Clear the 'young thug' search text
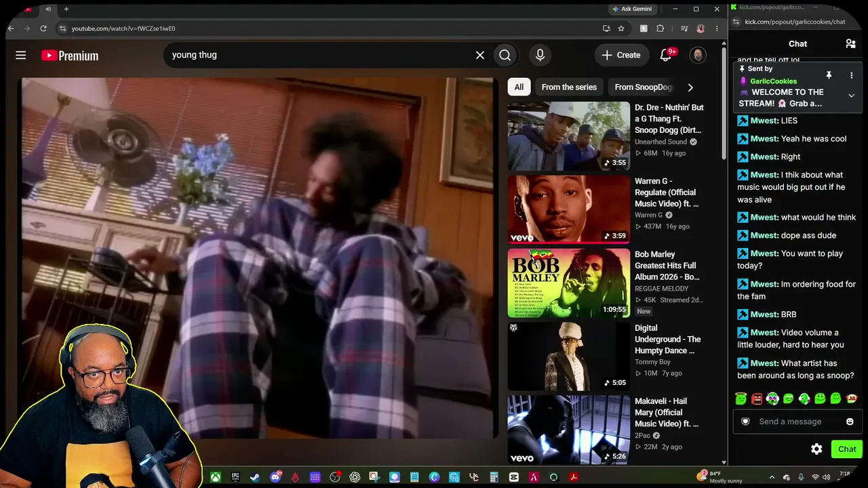This screenshot has width=868, height=488. (x=480, y=55)
